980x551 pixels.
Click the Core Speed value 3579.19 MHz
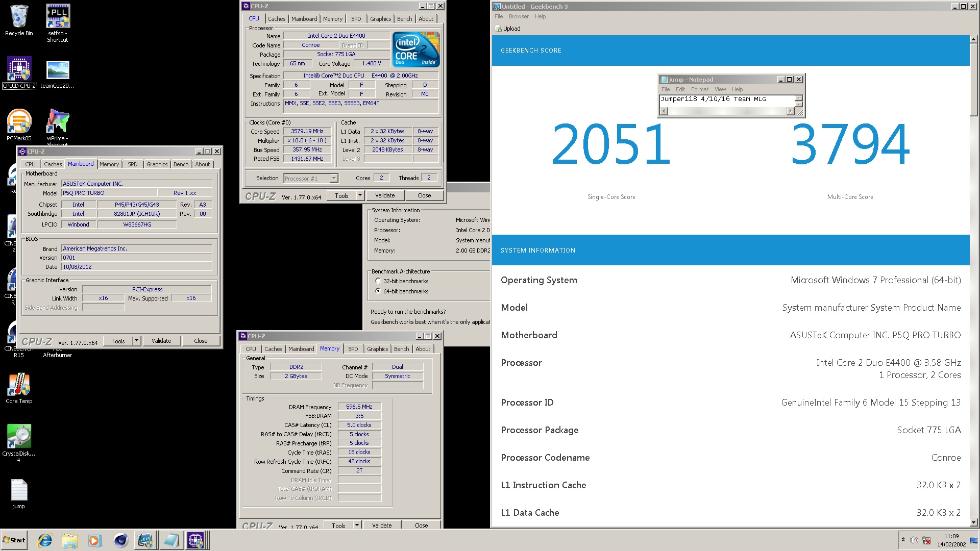[x=307, y=132]
